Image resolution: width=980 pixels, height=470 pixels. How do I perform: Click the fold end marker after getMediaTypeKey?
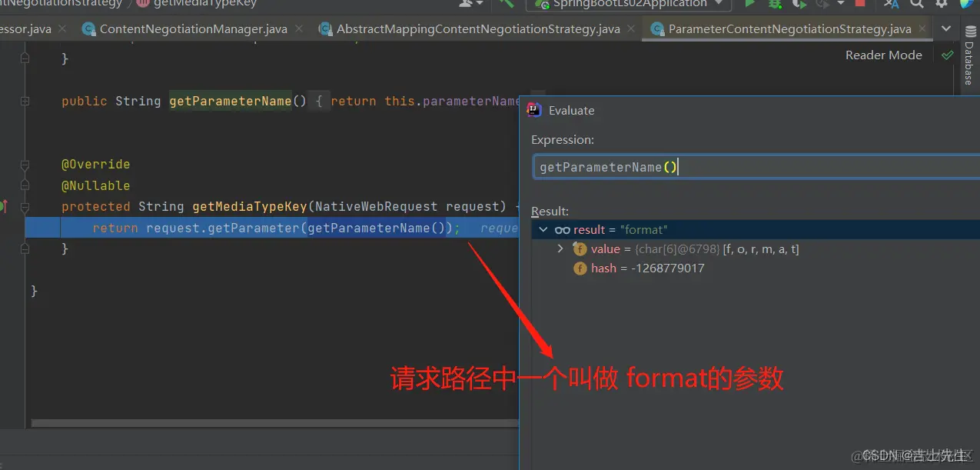coord(25,248)
